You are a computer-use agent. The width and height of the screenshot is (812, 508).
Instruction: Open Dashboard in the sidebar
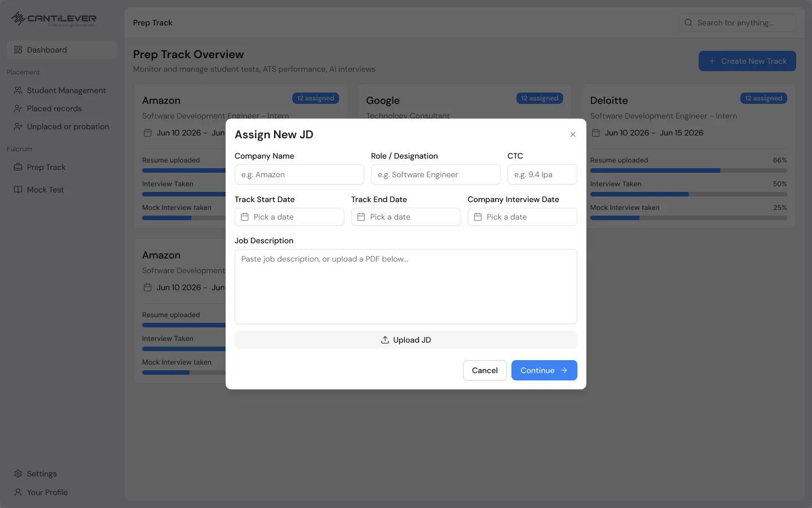point(61,50)
